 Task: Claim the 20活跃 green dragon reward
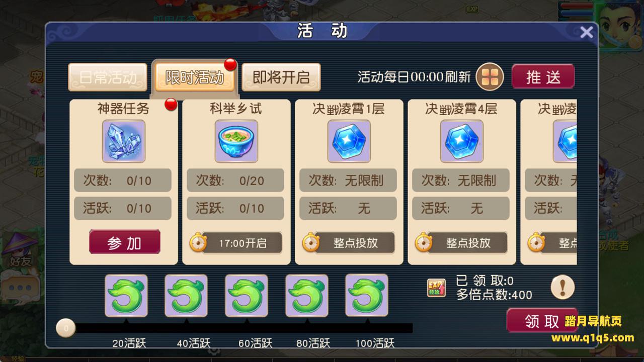[x=126, y=296]
